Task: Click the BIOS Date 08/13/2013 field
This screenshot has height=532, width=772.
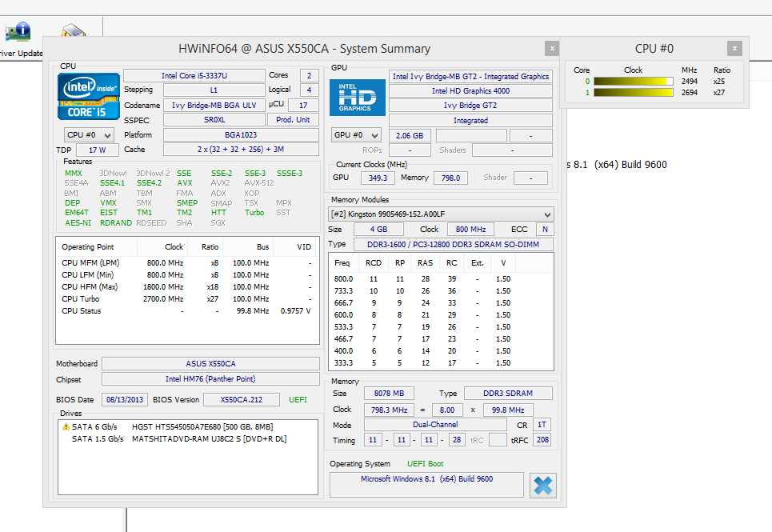Action: [125, 400]
